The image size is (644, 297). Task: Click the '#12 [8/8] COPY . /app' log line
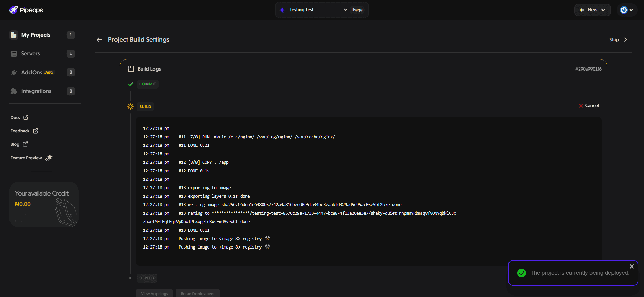204,162
